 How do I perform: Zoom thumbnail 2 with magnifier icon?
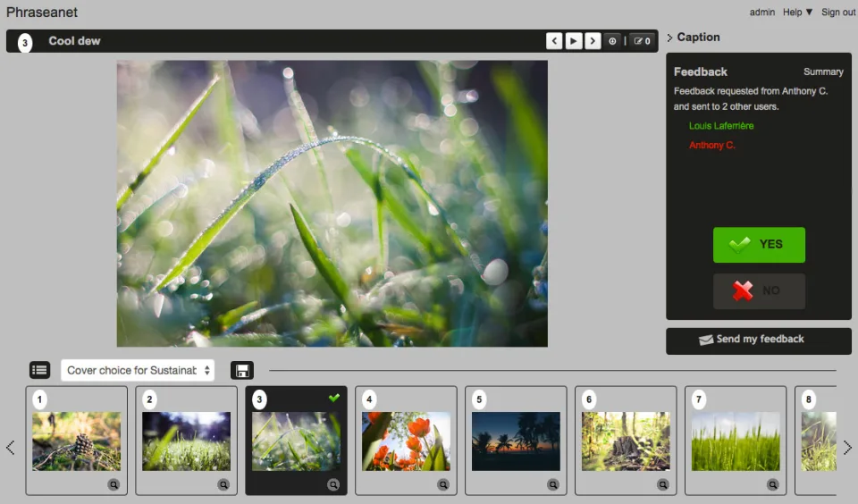pyautogui.click(x=223, y=484)
